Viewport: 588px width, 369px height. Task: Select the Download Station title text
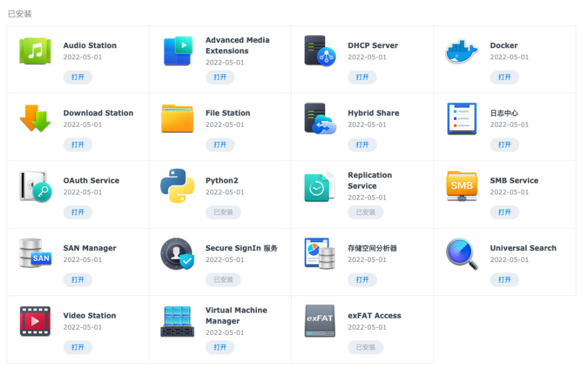coord(98,113)
